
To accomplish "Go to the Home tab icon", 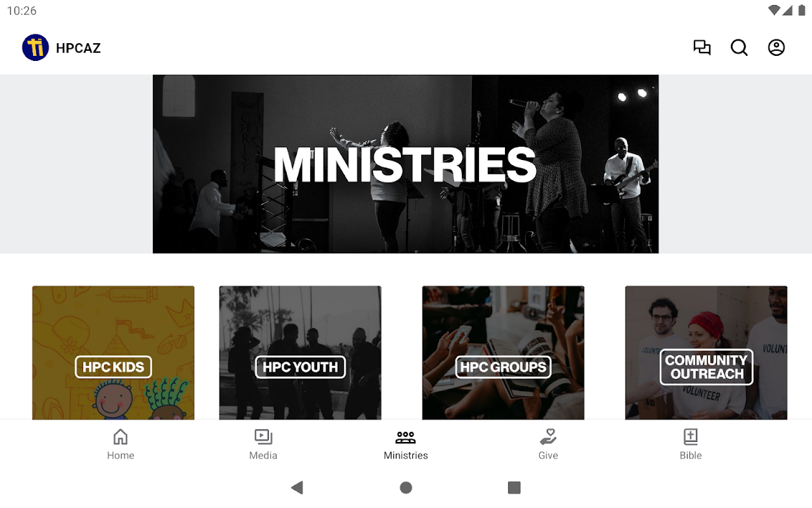I will coord(121,437).
